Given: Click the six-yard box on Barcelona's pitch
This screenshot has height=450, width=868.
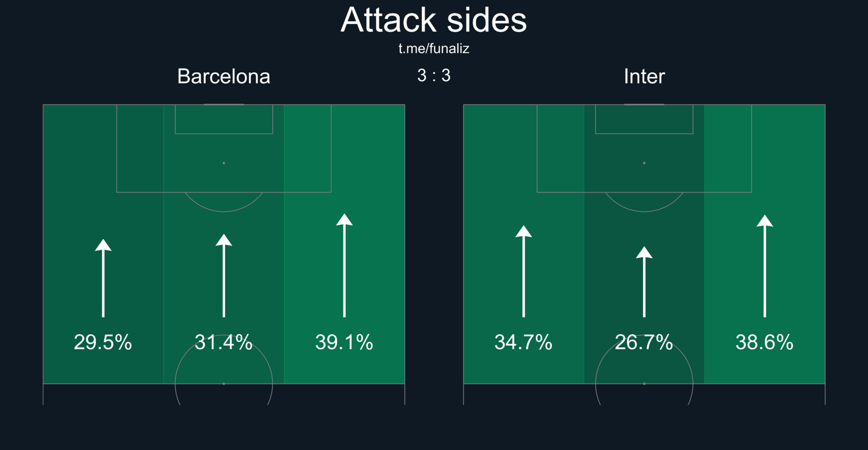Looking at the screenshot, I should pos(224,119).
